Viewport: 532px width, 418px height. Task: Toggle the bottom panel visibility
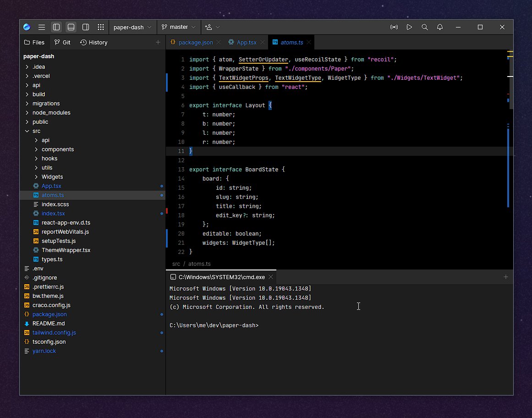coord(71,27)
